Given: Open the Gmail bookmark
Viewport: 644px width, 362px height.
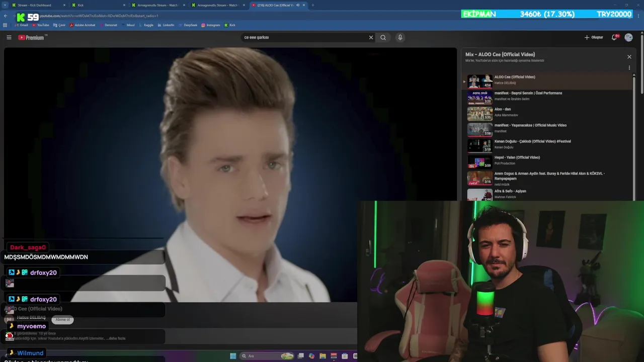Looking at the screenshot, I should (21, 25).
